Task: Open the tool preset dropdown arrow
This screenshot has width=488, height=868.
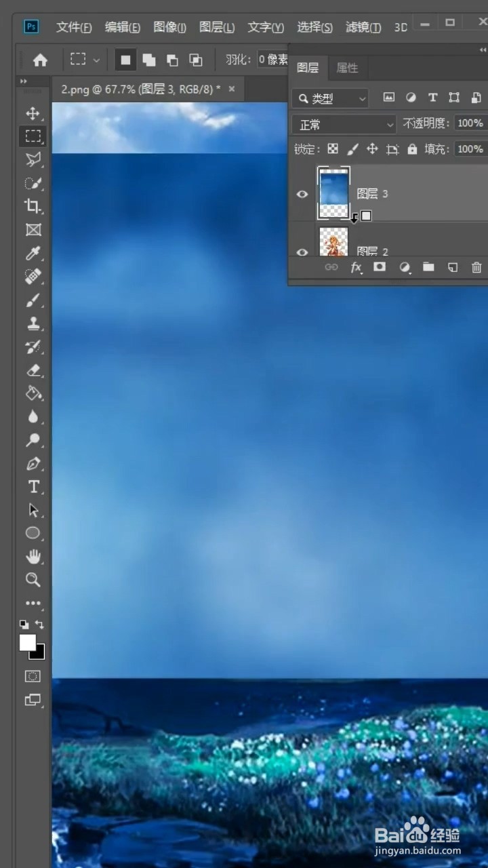Action: 96,60
